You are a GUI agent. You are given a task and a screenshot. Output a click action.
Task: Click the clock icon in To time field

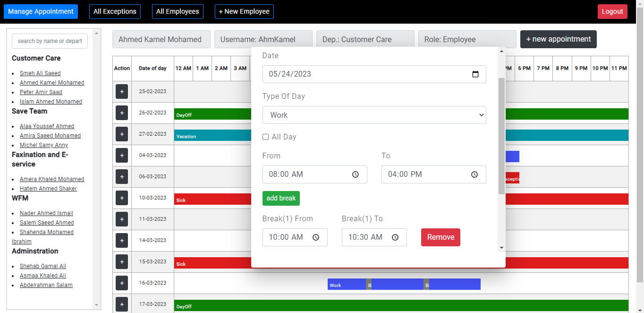[475, 174]
